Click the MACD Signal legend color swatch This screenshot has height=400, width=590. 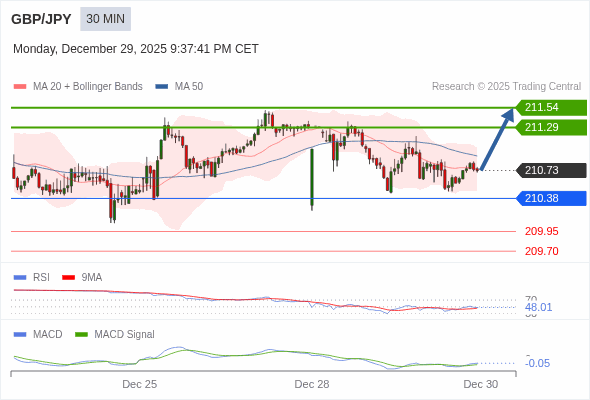81,335
